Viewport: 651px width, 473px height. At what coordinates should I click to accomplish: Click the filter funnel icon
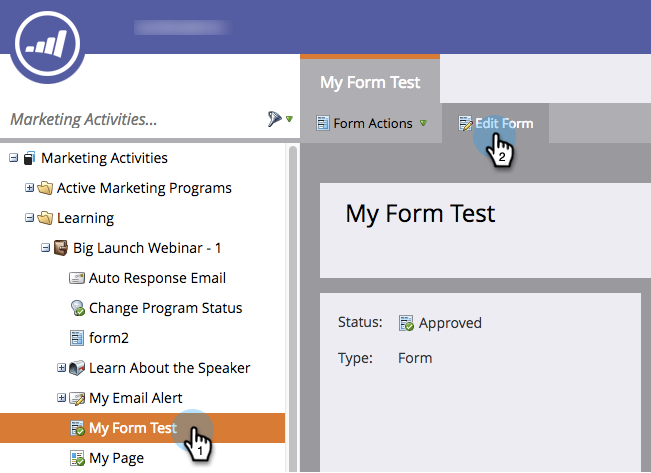(274, 119)
